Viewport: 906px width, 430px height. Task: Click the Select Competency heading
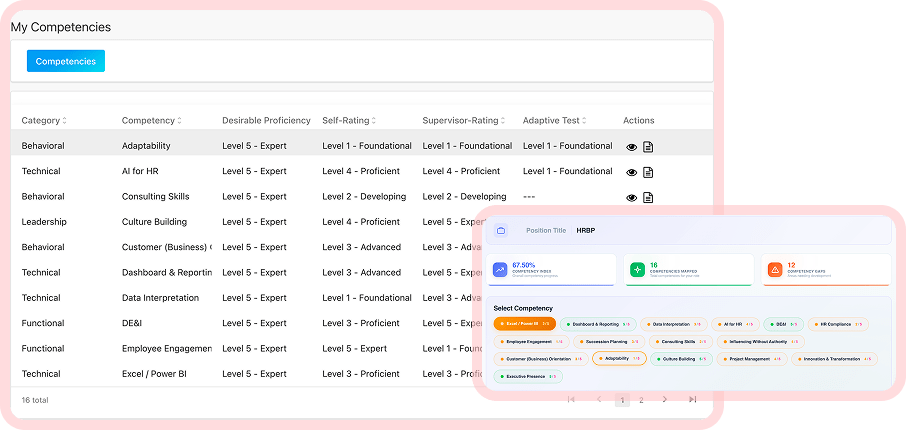click(x=523, y=309)
